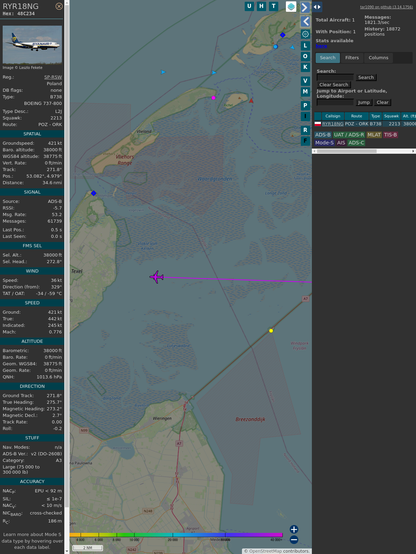Click the FMS SEL section header
This screenshot has height=554, width=416.
click(x=32, y=246)
